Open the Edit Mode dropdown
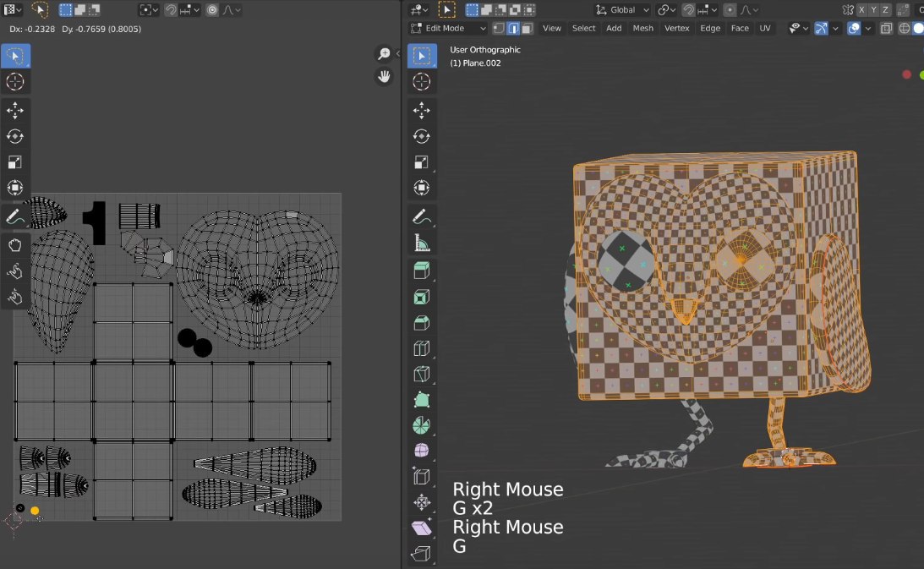The image size is (924, 569). pyautogui.click(x=448, y=28)
